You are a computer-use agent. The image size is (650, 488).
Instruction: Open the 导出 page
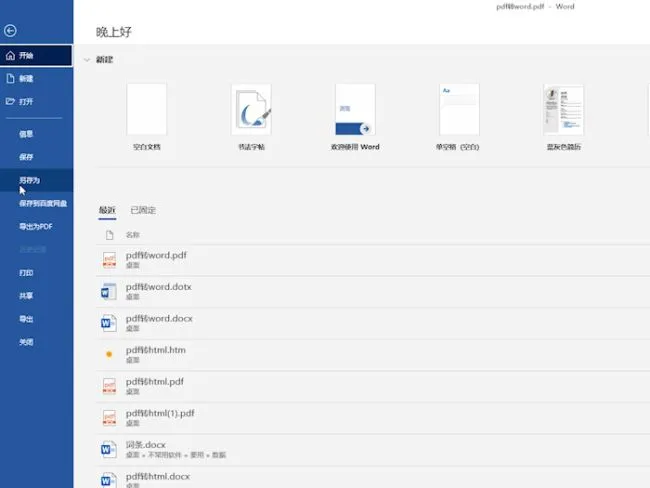(x=36, y=319)
